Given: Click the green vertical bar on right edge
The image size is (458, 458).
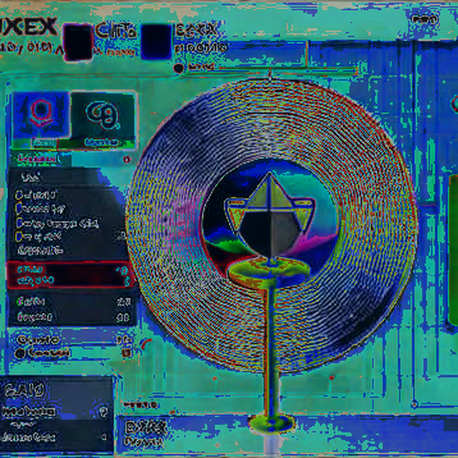Looking at the screenshot, I should tap(453, 250).
